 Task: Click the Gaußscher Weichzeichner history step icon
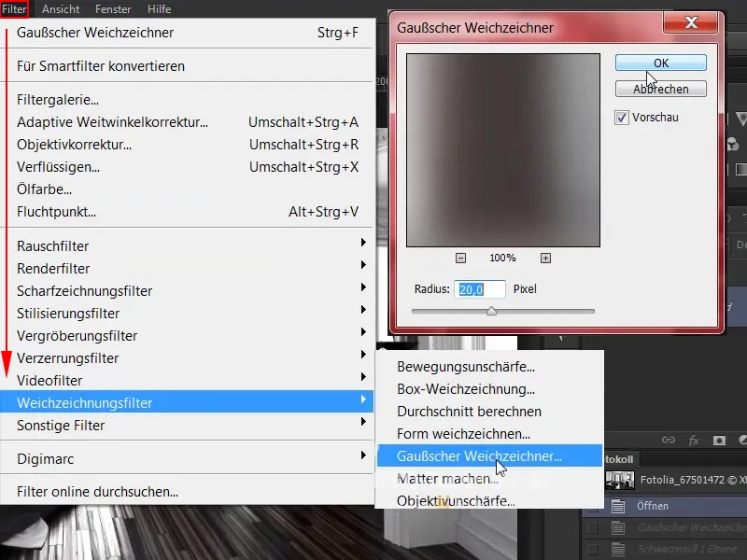pos(617,527)
